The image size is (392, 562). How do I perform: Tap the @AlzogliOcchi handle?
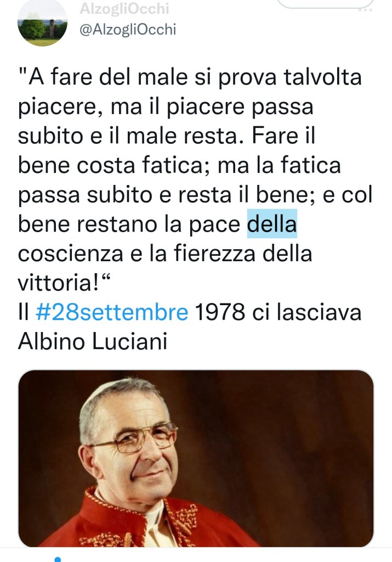click(x=128, y=30)
